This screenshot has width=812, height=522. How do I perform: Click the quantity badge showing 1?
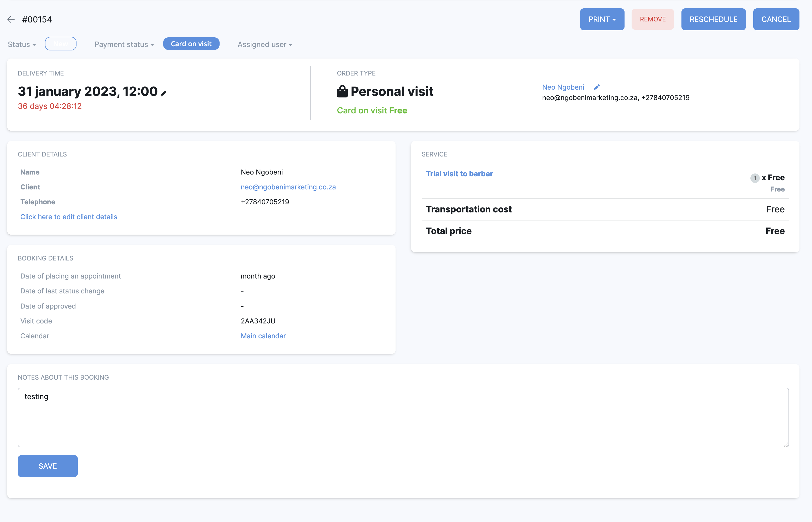pyautogui.click(x=755, y=178)
